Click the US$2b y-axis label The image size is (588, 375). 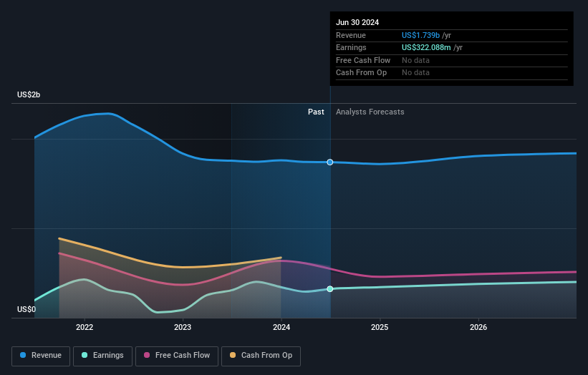(x=29, y=94)
